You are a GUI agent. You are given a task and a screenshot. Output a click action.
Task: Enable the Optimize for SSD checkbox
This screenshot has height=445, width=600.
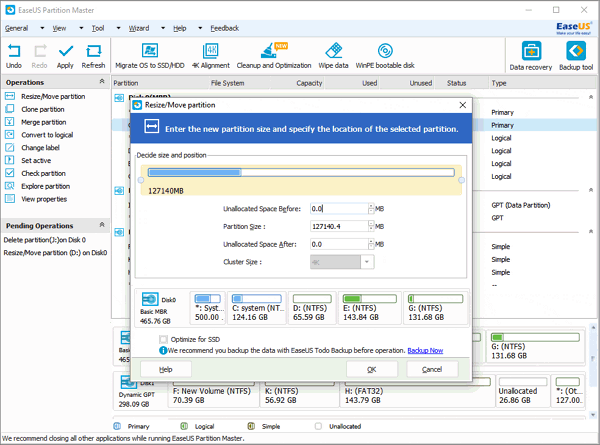point(163,339)
